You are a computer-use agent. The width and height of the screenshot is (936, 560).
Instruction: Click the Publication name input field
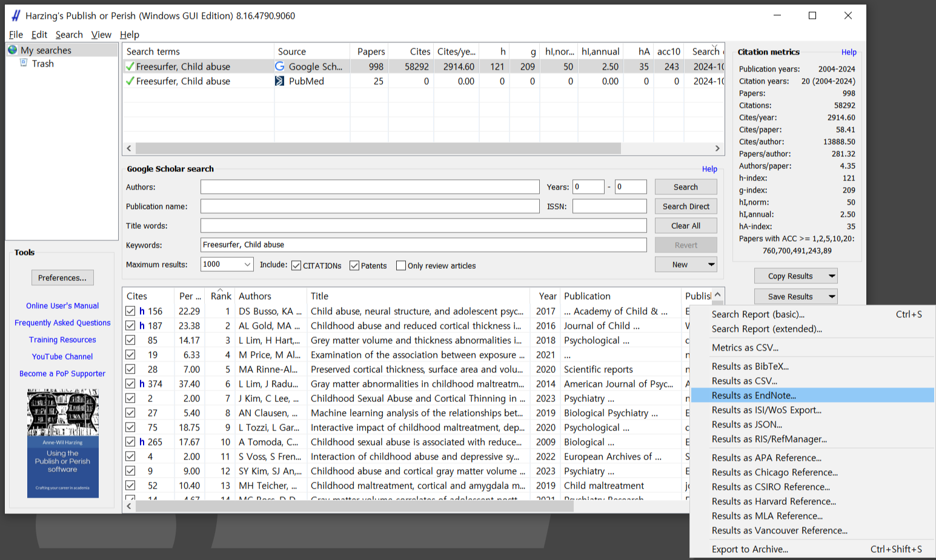coord(370,206)
